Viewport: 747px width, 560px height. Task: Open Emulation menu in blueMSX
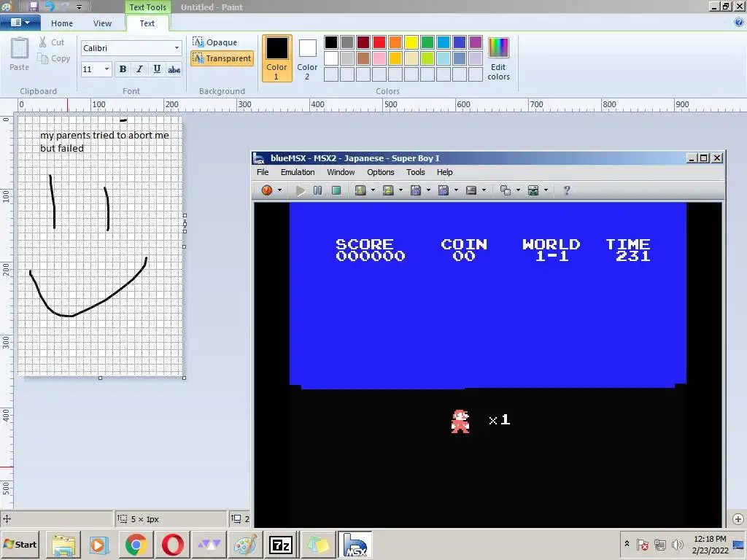[x=298, y=172]
